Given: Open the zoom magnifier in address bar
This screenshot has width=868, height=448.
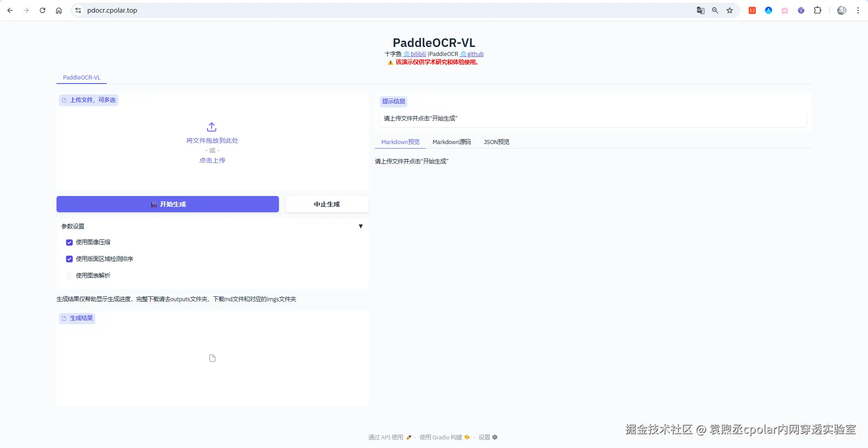Looking at the screenshot, I should (x=715, y=10).
